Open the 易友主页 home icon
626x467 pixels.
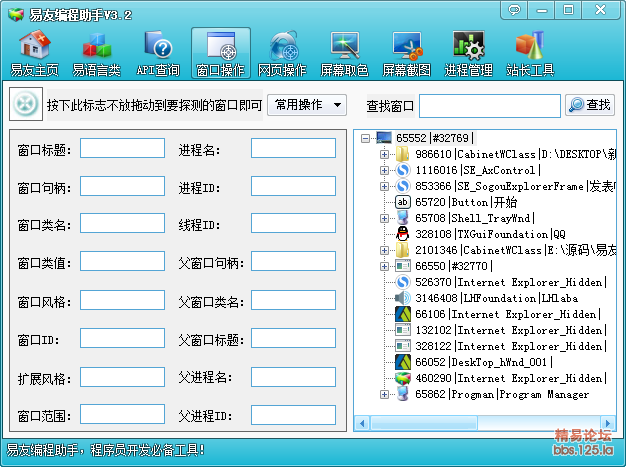coord(34,53)
